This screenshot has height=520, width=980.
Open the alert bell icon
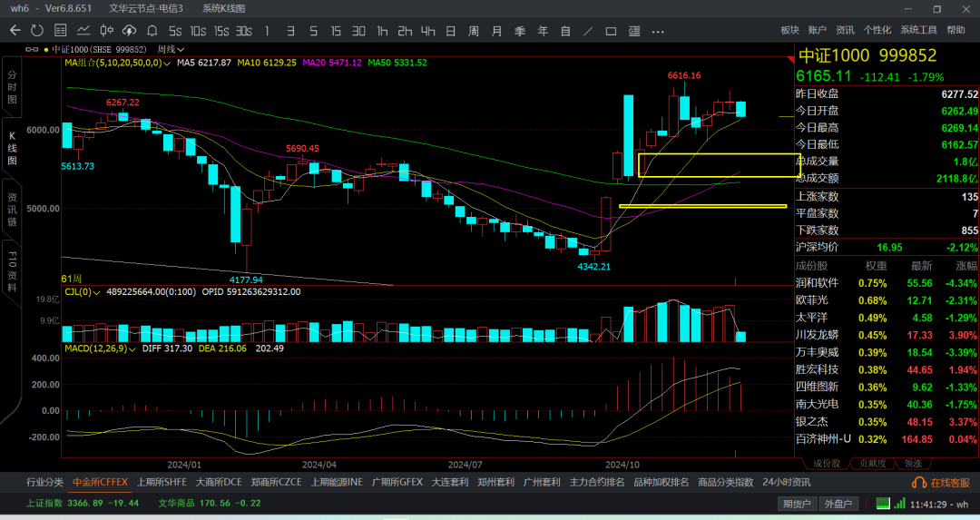[x=152, y=31]
